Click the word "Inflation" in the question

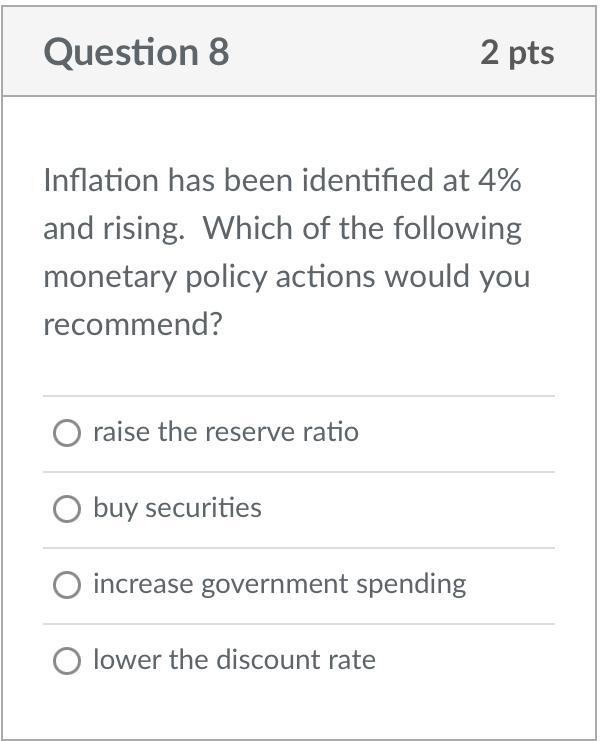101,180
